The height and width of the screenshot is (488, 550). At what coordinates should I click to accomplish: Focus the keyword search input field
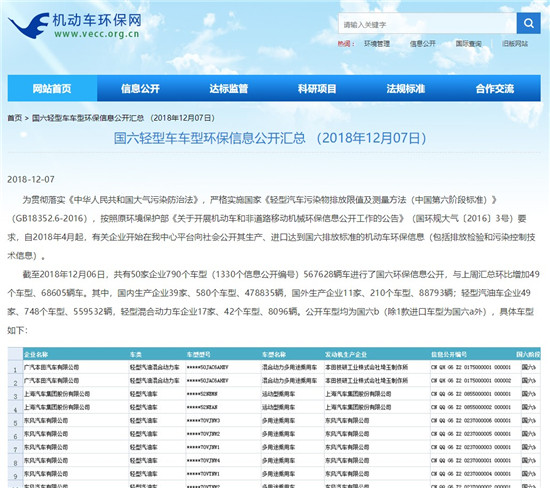[427, 24]
